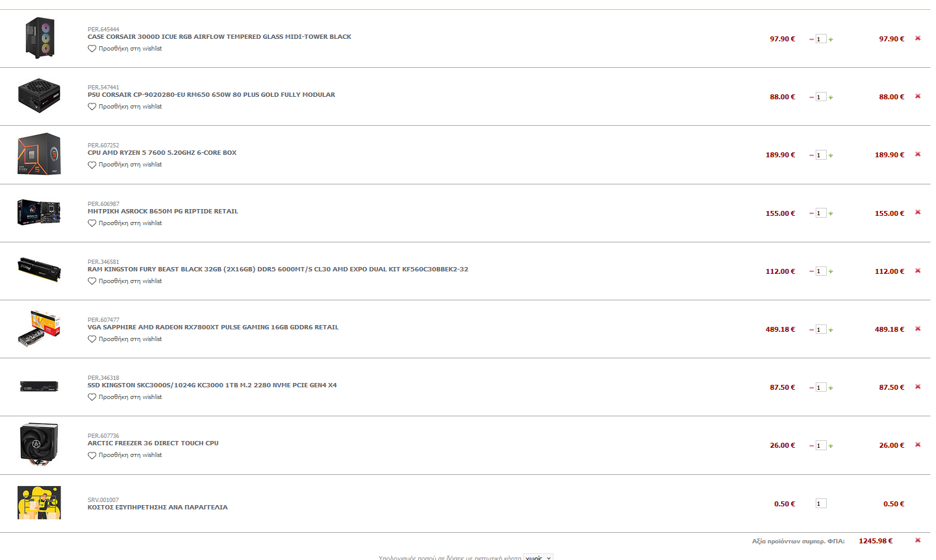The width and height of the screenshot is (936, 560).
Task: Remove the Corsair 3000D case from cart
Action: pyautogui.click(x=917, y=38)
